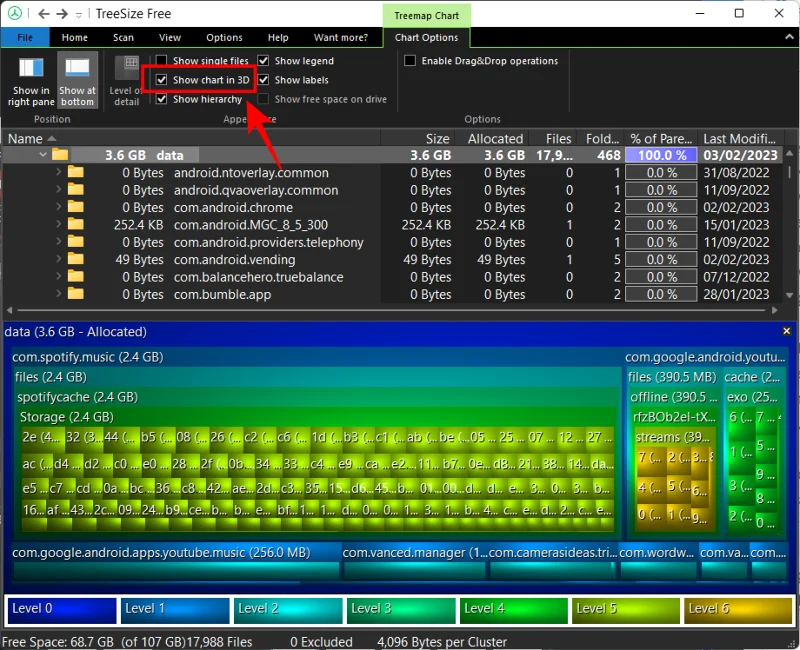Expand the com.balancehero.truebalance folder
The image size is (800, 650).
pyautogui.click(x=58, y=277)
